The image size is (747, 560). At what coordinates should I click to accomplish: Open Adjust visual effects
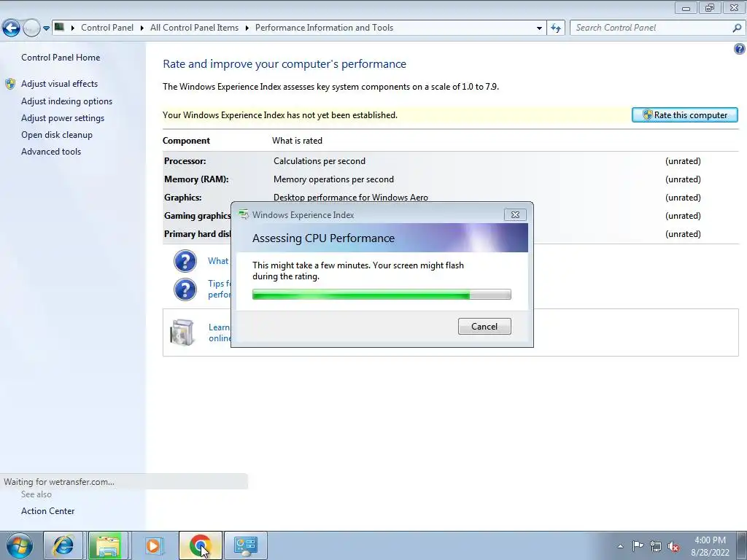click(59, 84)
